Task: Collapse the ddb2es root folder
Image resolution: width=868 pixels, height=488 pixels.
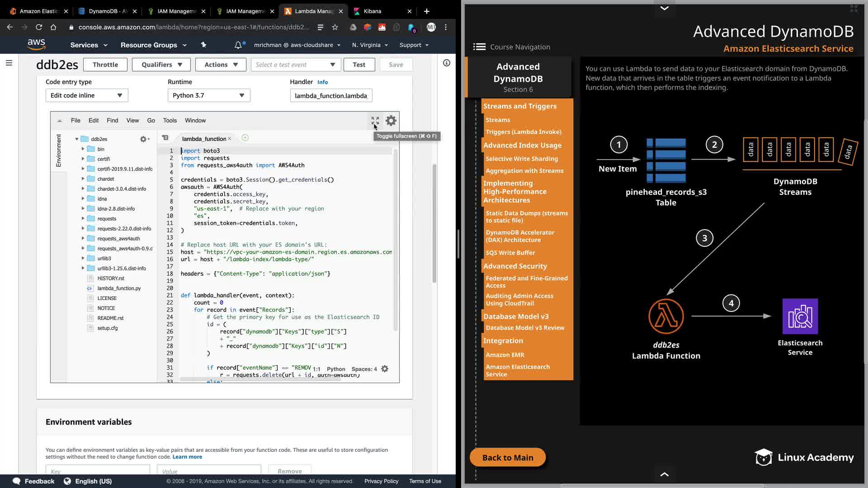Action: [x=77, y=139]
